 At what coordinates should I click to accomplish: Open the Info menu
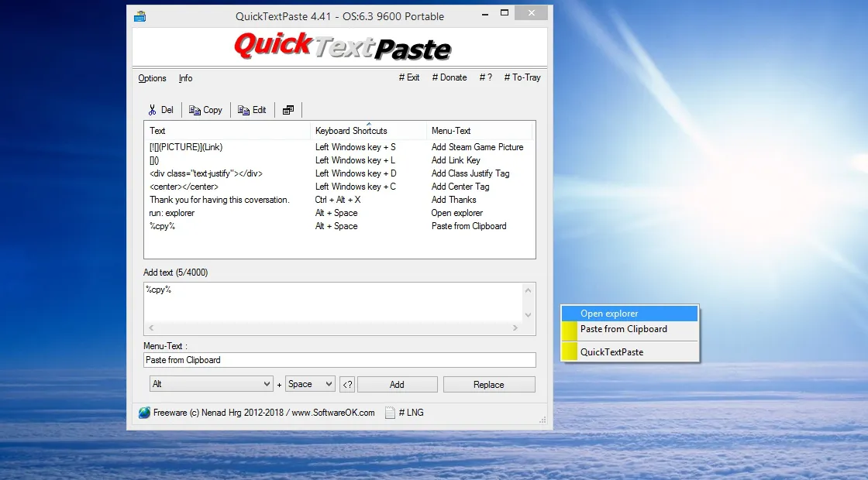[x=185, y=78]
